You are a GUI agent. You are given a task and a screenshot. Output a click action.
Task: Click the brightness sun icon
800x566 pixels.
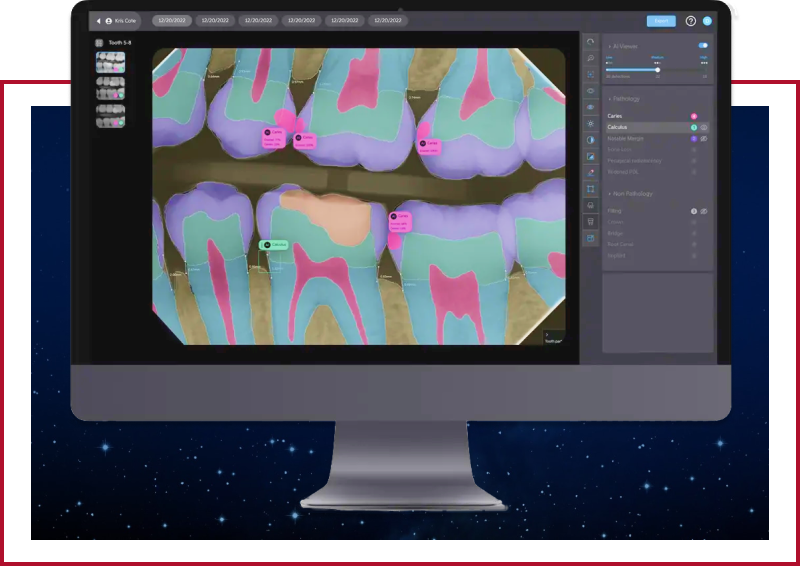coord(591,123)
